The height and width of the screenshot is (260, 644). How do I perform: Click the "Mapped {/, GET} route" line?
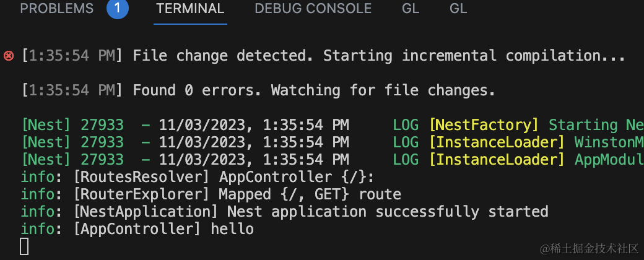pos(310,194)
